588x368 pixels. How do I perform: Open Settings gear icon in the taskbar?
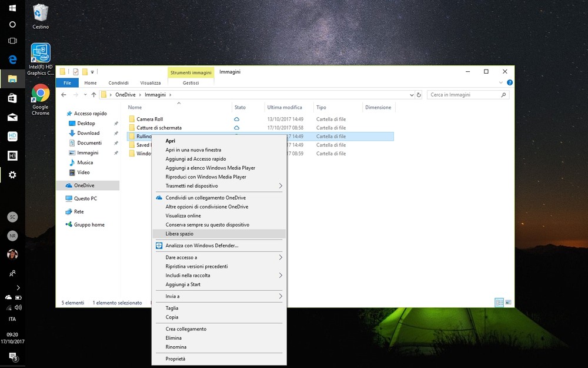click(12, 175)
